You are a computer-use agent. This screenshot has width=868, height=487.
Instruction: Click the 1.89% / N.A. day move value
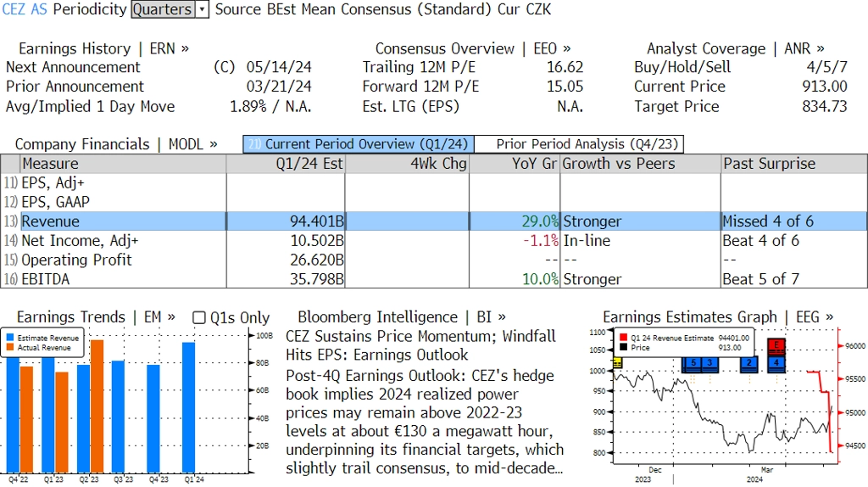point(270,107)
